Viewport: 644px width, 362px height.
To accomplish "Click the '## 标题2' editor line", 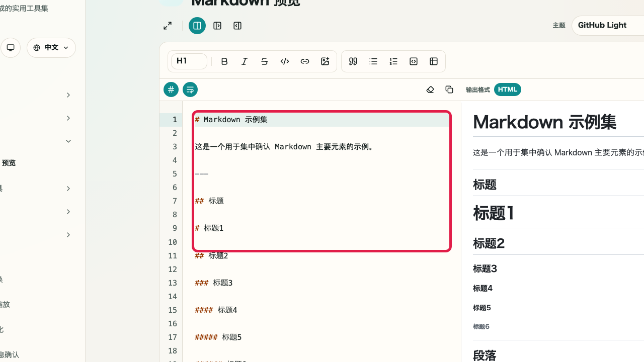I will coord(211,256).
